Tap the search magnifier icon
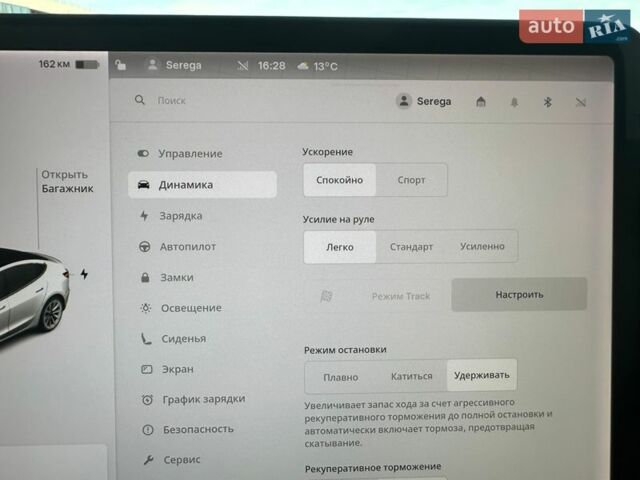Image resolution: width=640 pixels, height=480 pixels. point(140,100)
